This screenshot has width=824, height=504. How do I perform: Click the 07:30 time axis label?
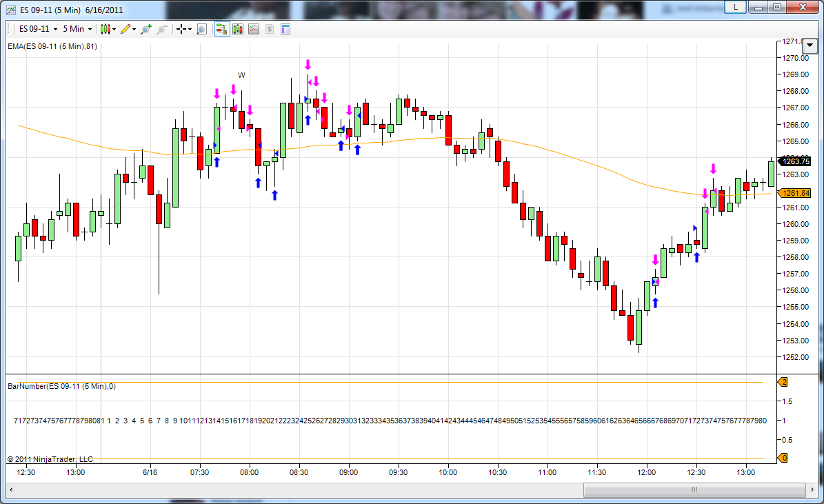click(199, 472)
